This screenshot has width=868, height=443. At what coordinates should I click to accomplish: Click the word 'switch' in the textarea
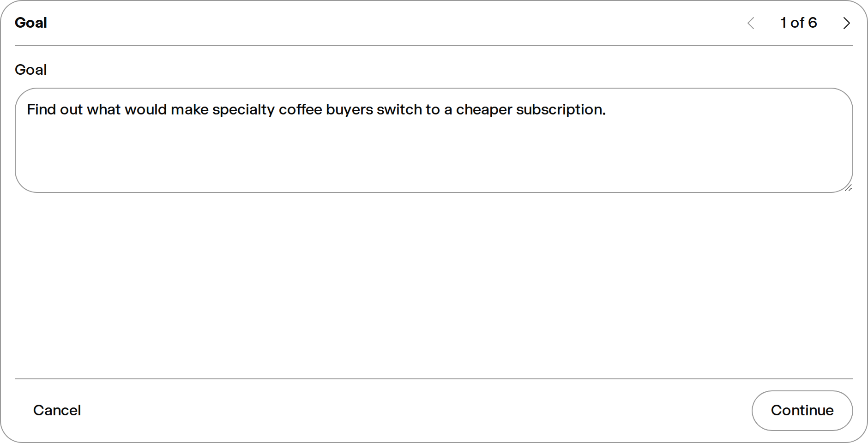point(399,110)
